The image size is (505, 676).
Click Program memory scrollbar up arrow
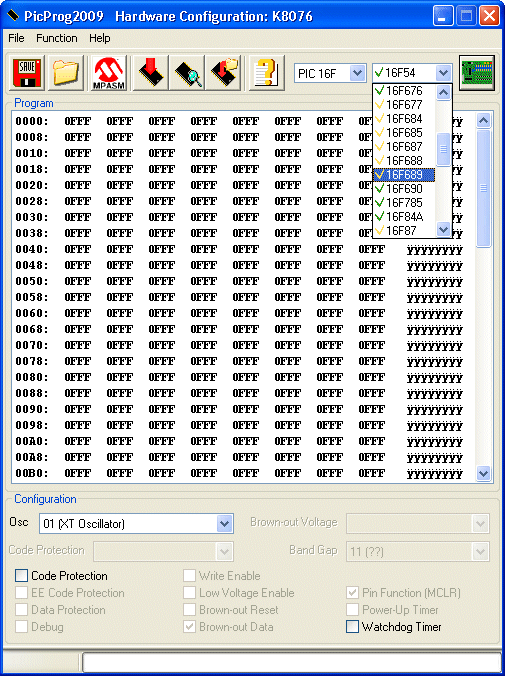(483, 121)
